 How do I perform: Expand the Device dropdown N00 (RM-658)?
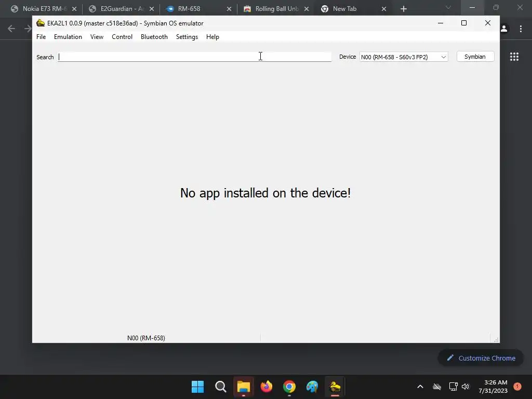(x=404, y=57)
